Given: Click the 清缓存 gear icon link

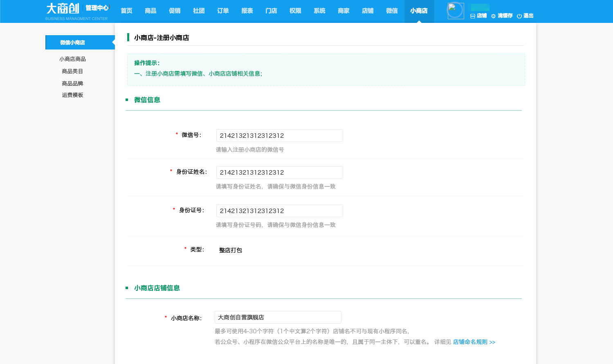Looking at the screenshot, I should click(x=502, y=16).
